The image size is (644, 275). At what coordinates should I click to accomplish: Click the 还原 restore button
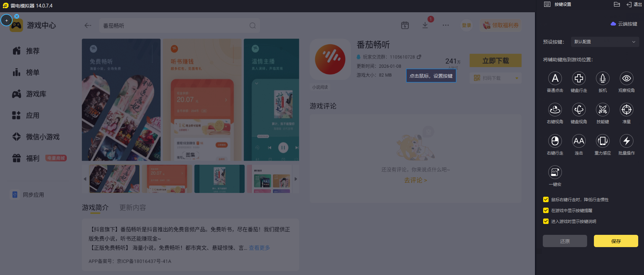pyautogui.click(x=565, y=241)
